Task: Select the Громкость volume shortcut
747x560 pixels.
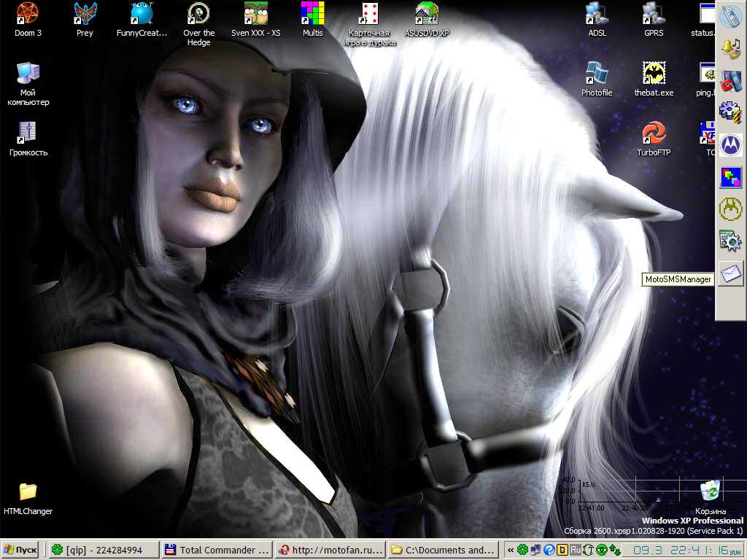Action: [x=28, y=139]
